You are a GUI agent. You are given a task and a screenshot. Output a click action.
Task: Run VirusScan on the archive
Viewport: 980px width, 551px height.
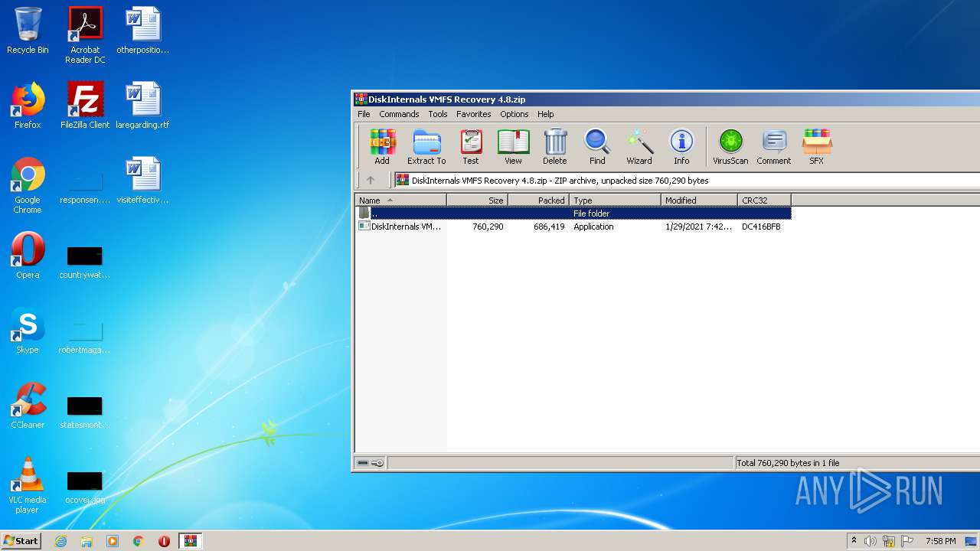[730, 146]
